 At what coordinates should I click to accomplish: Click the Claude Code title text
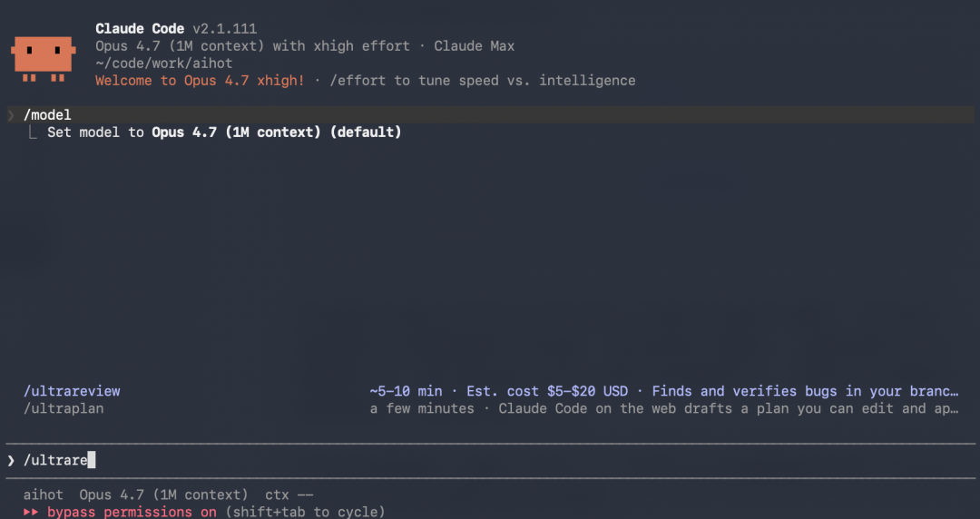(x=140, y=29)
